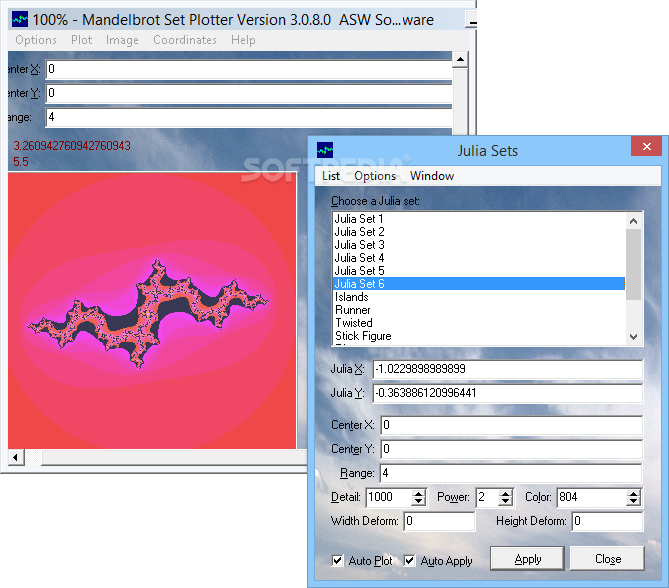Select Julia Set 4 in the list
The height and width of the screenshot is (588, 669).
(x=478, y=258)
